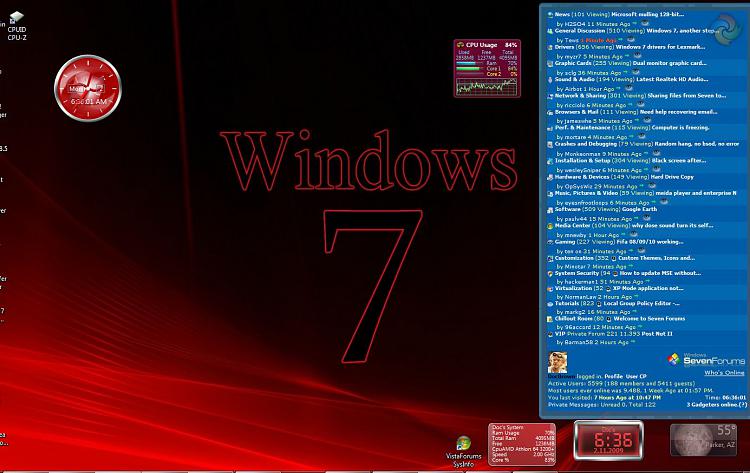Screen dimensions: 750x473
Task: Click the System Security shield icon
Action: point(551,274)
